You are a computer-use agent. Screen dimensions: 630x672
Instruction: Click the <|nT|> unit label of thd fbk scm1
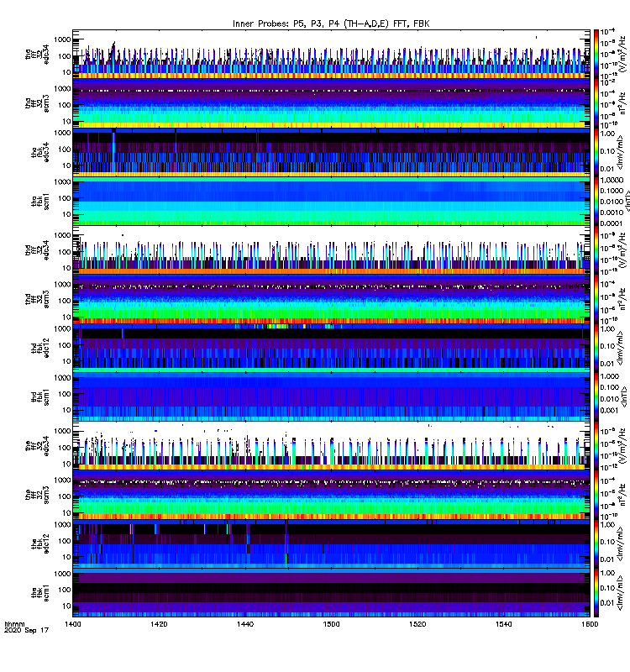pyautogui.click(x=623, y=396)
